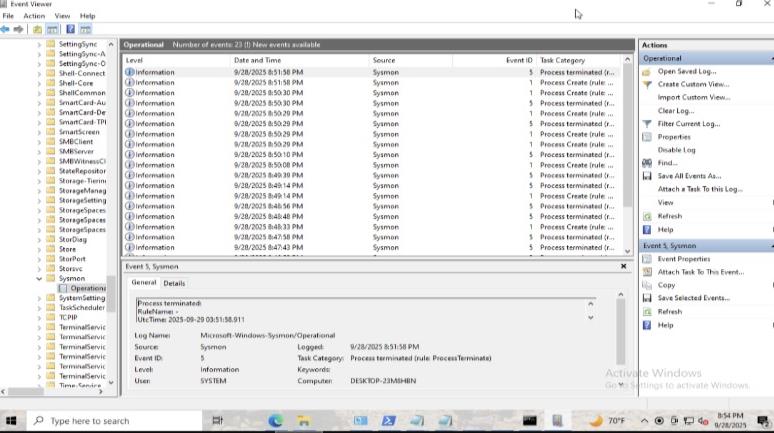The height and width of the screenshot is (433, 774).
Task: Click the Back arrow in the toolbar
Action: pyautogui.click(x=5, y=30)
